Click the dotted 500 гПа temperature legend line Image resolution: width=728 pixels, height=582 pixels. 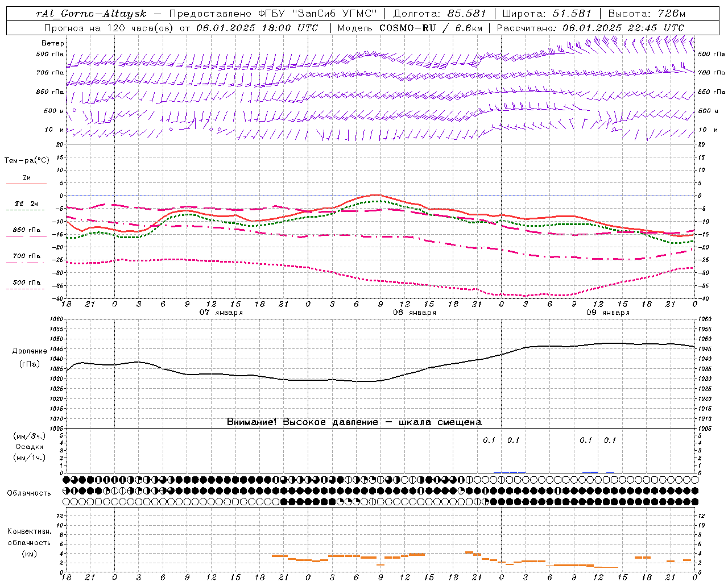26,289
